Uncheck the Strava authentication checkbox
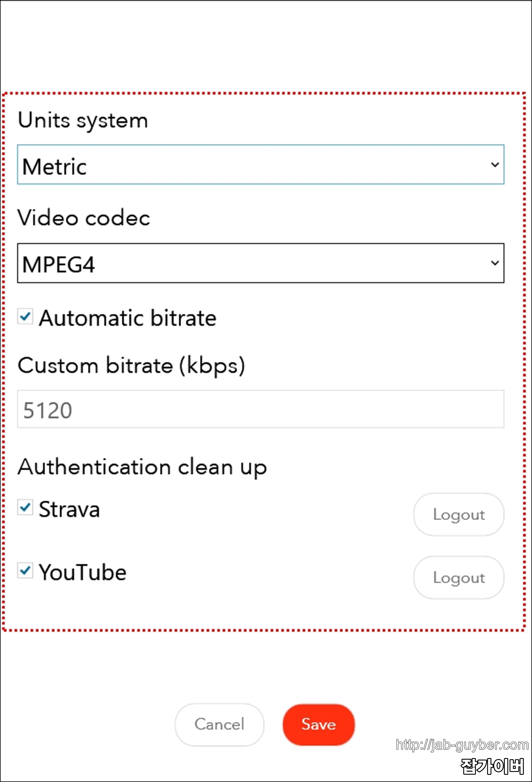Screen dimensions: 532x782 pyautogui.click(x=25, y=507)
